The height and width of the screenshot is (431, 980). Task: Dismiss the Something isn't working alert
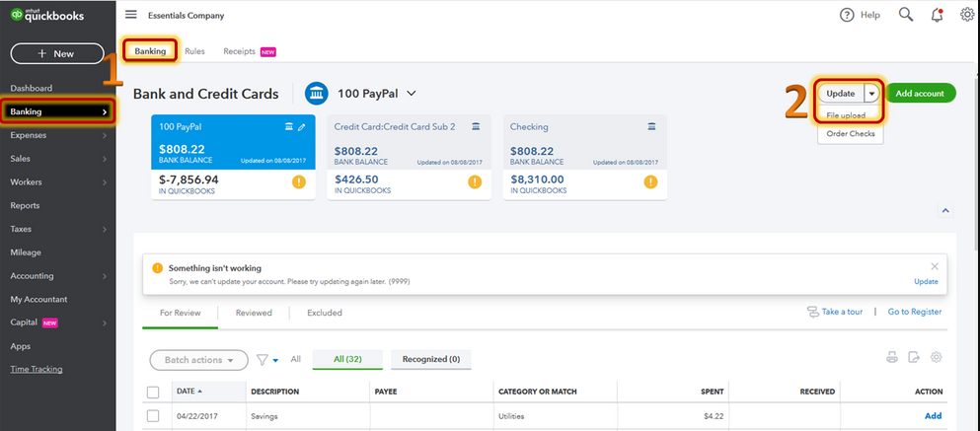coord(935,266)
